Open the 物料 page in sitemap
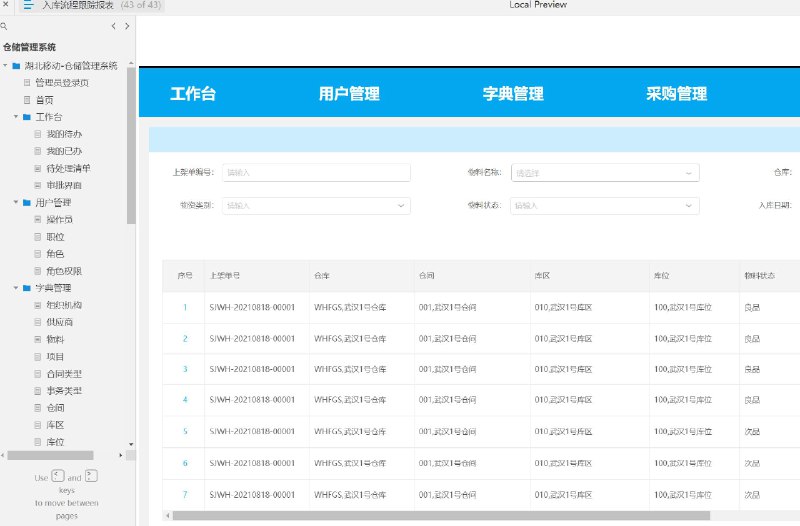This screenshot has width=800, height=526. tap(55, 339)
